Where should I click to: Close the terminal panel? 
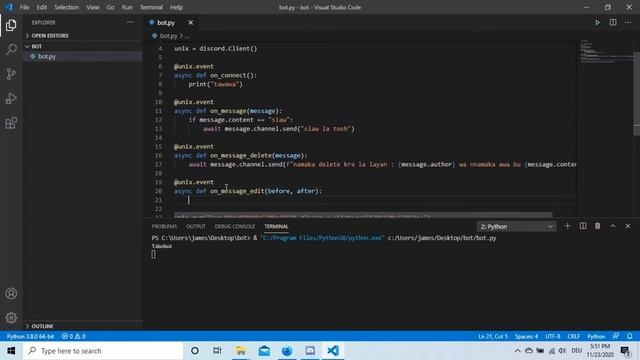click(x=628, y=226)
